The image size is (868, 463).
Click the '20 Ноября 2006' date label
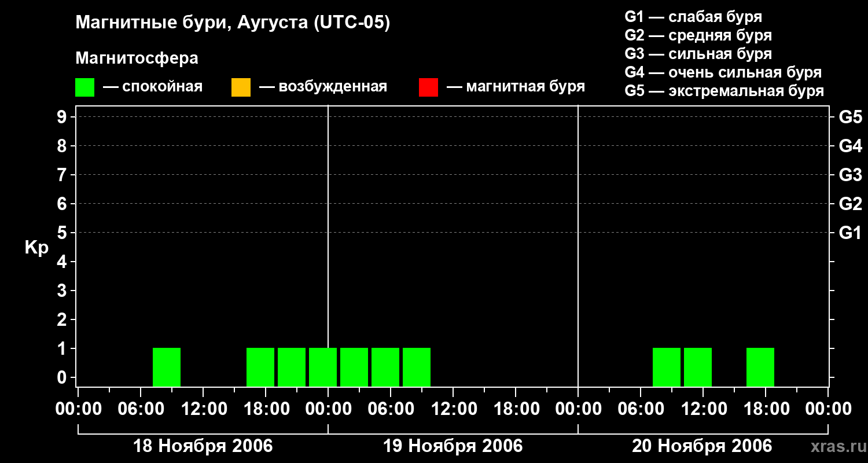[x=702, y=446]
